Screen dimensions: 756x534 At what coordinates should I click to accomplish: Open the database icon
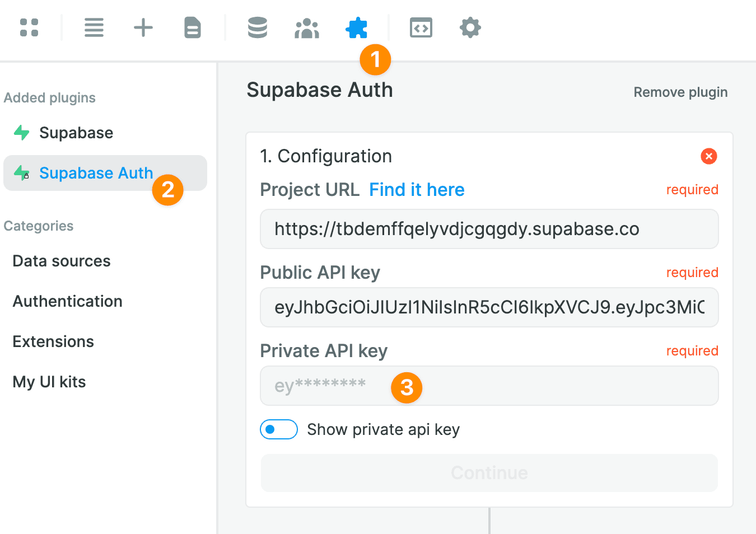258,27
